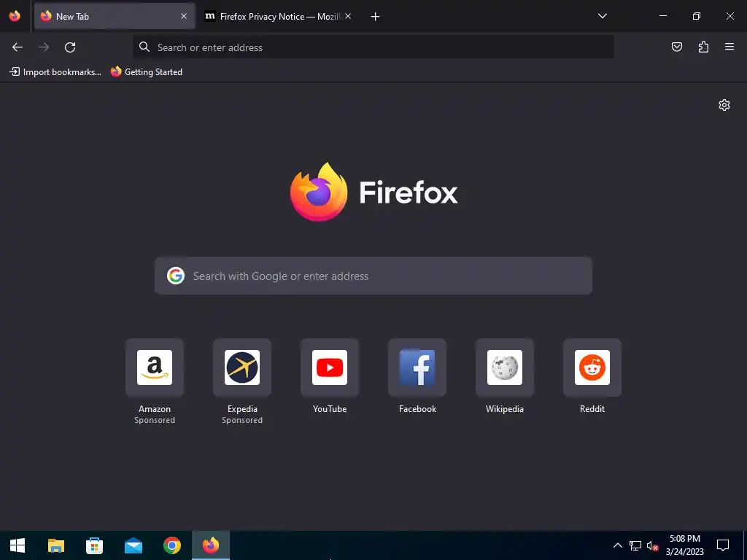Open the application hamburger menu

(x=729, y=47)
